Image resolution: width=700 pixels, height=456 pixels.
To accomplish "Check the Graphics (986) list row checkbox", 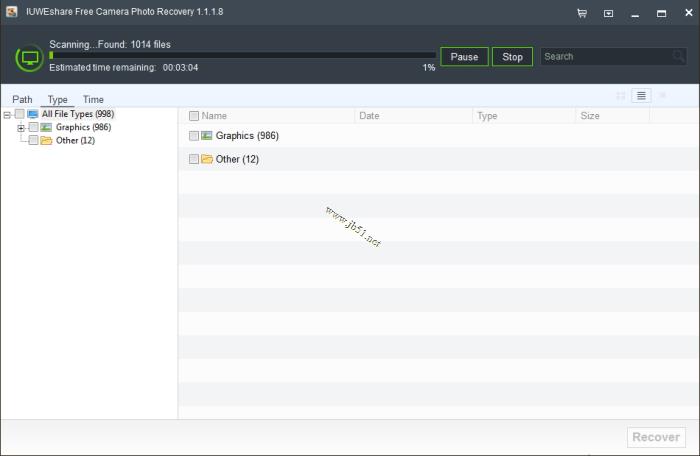I will point(194,136).
